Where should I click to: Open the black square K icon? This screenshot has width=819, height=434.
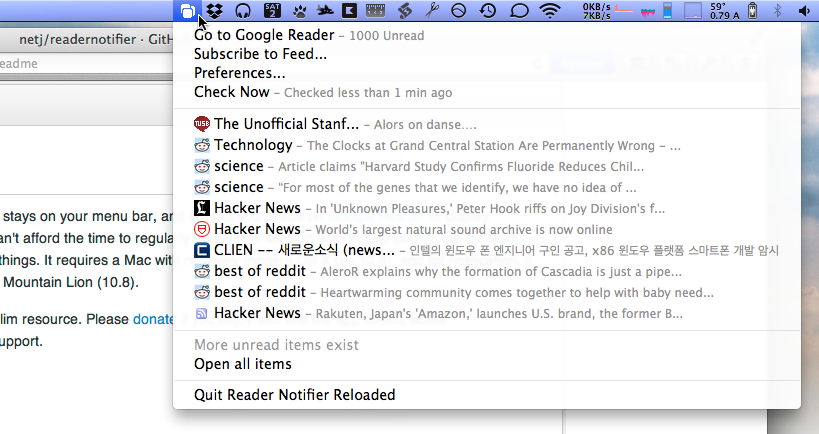(349, 10)
